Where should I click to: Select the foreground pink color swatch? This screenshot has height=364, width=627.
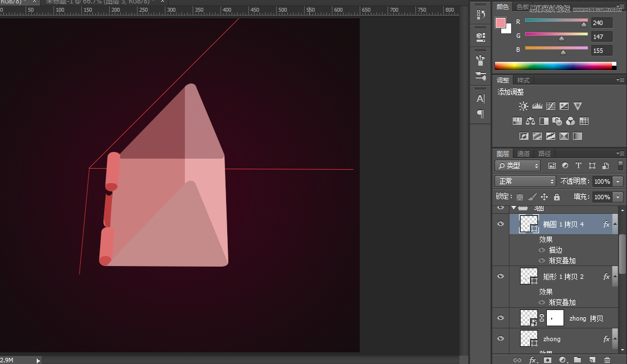pos(500,23)
